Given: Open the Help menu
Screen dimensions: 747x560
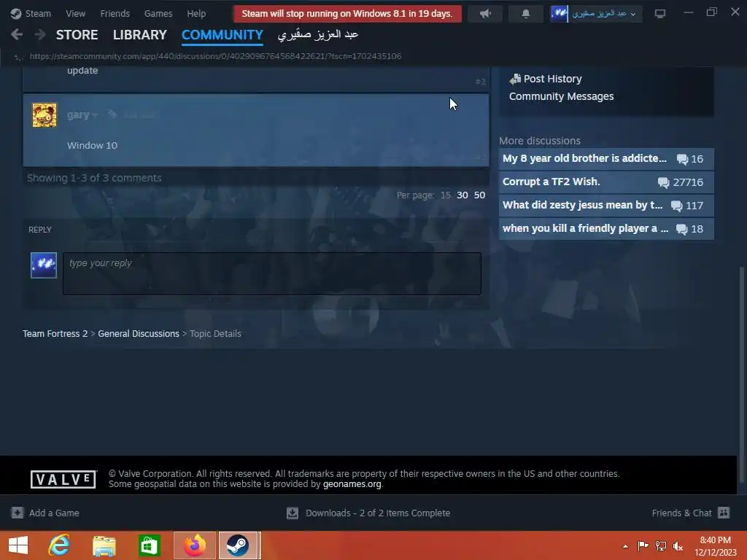Looking at the screenshot, I should [196, 13].
